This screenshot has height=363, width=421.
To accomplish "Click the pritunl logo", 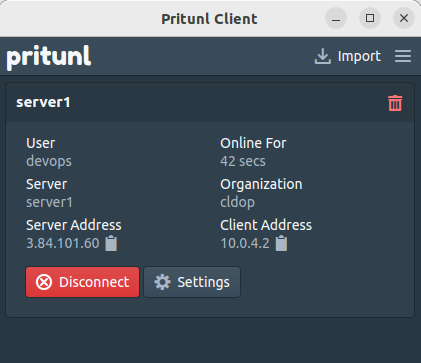I will click(x=49, y=57).
